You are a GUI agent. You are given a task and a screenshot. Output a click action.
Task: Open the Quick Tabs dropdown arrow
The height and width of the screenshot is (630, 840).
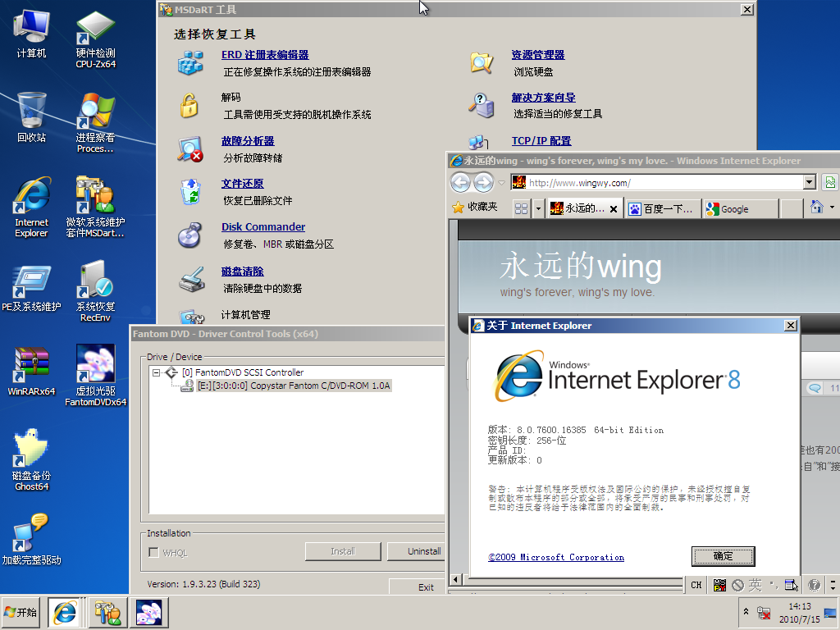pos(538,208)
